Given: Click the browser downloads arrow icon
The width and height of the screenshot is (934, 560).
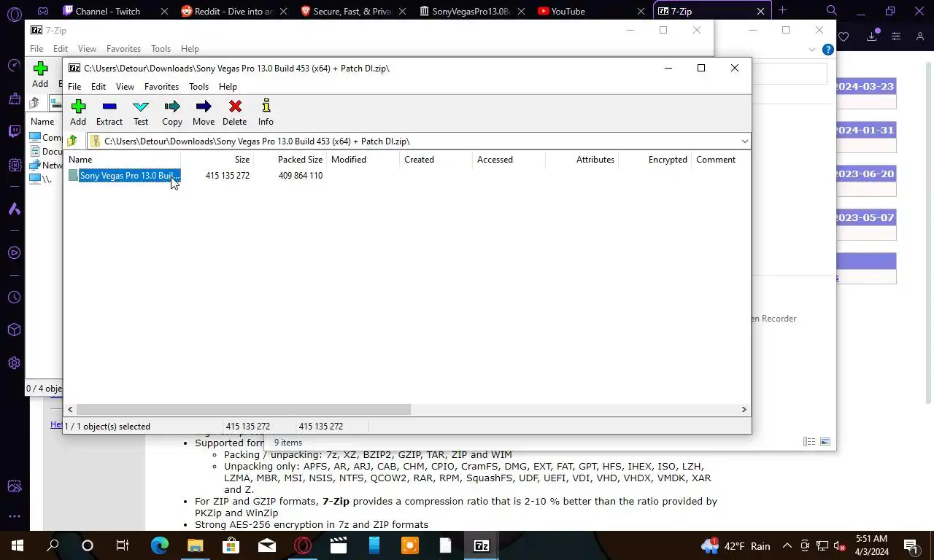Looking at the screenshot, I should click(x=872, y=36).
